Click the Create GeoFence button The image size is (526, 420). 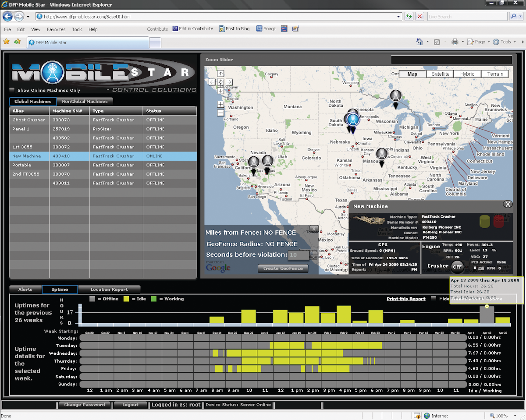[283, 269]
